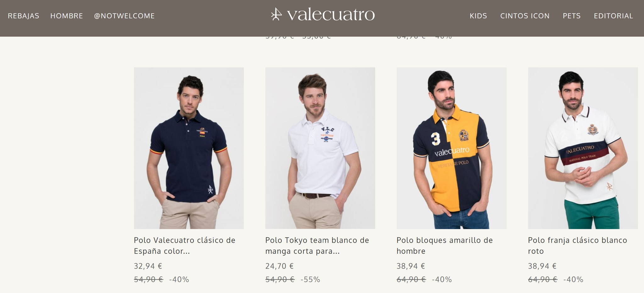Screen dimensions: 644x293
Task: Click the valecuatro wordmark in header
Action: pyautogui.click(x=331, y=14)
